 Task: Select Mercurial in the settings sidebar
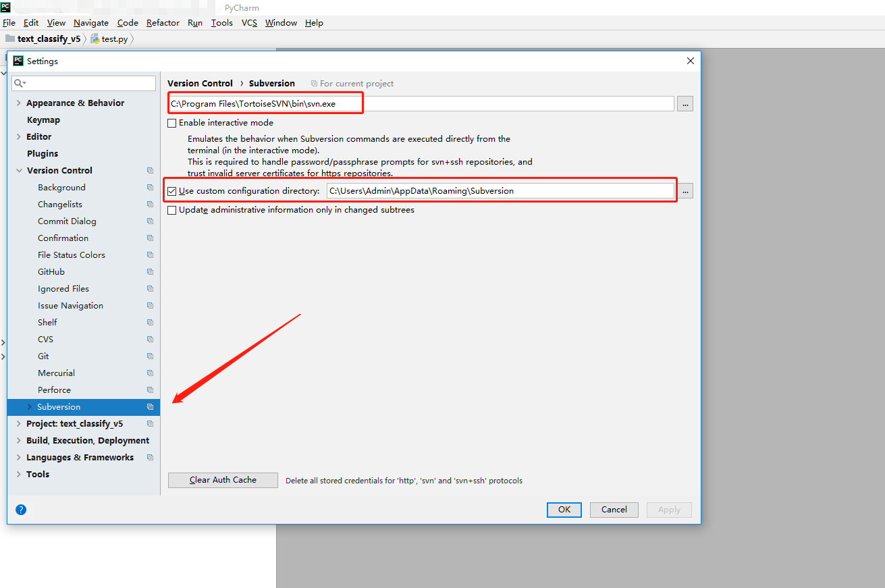click(56, 373)
